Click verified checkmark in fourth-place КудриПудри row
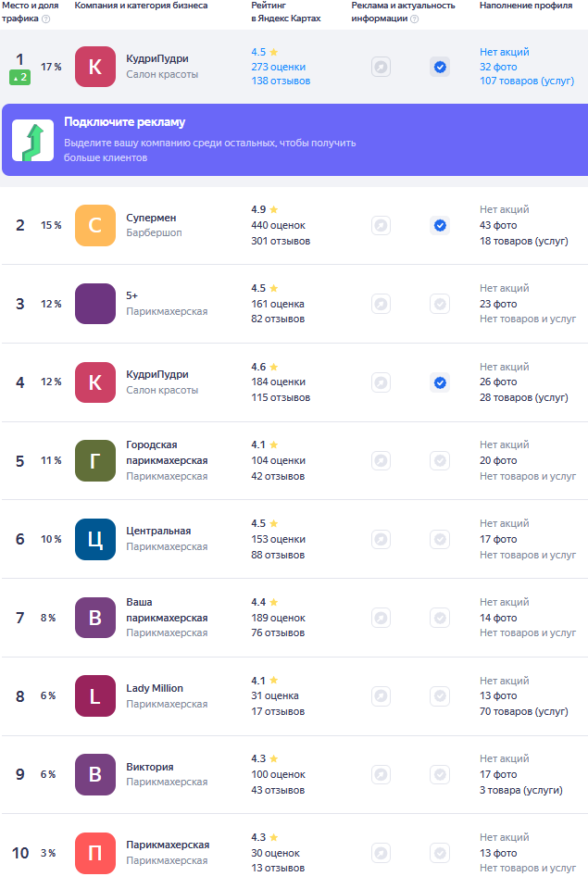 click(440, 382)
